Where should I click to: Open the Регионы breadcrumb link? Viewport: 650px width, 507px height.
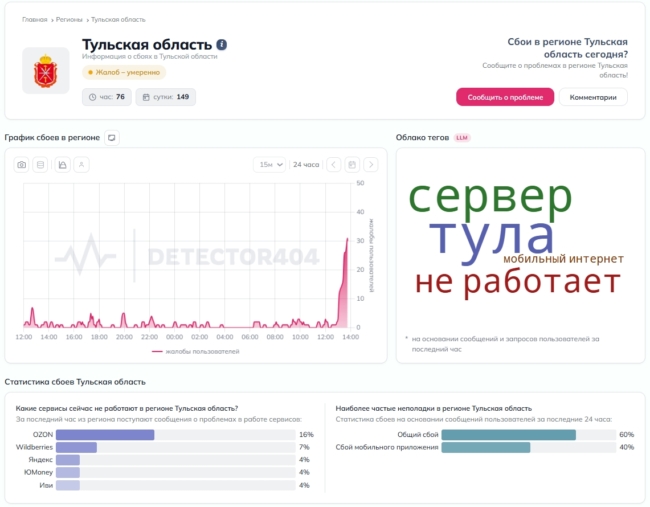(x=69, y=19)
